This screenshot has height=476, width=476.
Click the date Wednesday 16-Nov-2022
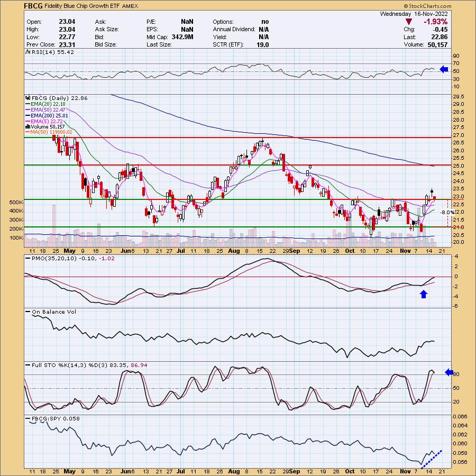[414, 14]
